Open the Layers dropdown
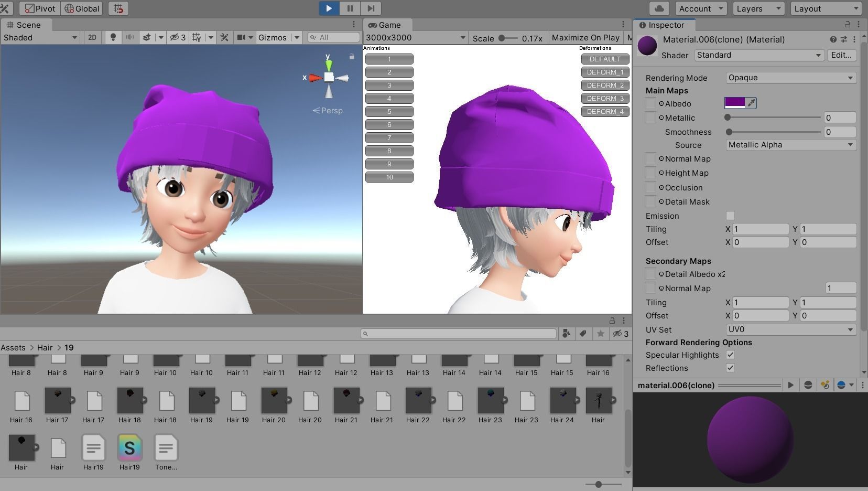The height and width of the screenshot is (491, 868). pos(758,8)
